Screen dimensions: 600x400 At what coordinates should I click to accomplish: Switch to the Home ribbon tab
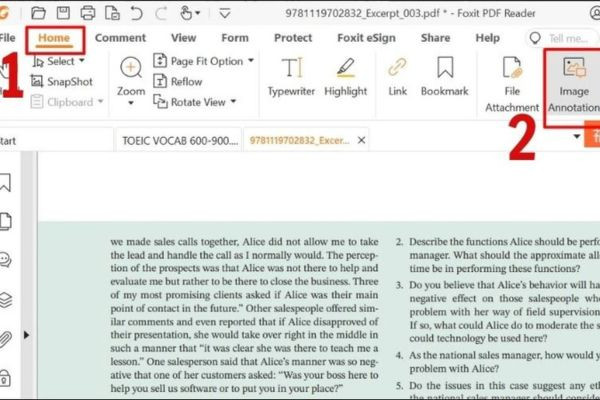54,38
